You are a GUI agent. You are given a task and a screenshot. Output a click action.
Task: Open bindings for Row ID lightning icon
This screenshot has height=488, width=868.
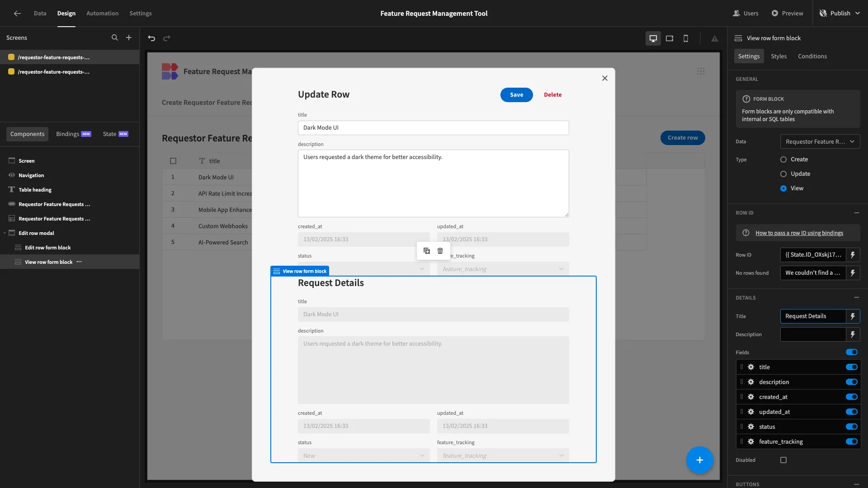click(x=853, y=255)
